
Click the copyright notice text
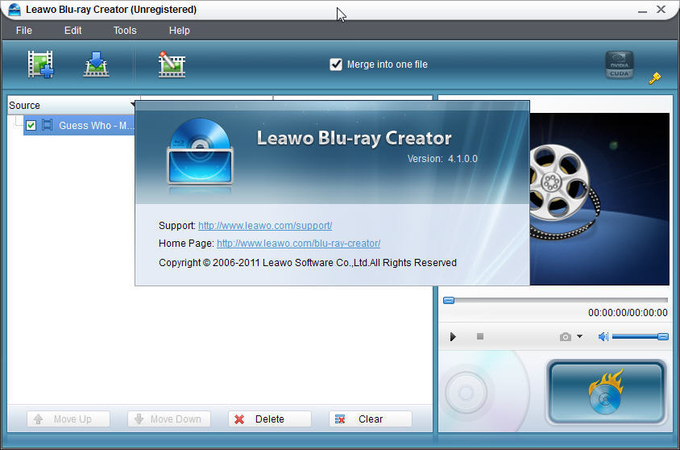pos(307,263)
